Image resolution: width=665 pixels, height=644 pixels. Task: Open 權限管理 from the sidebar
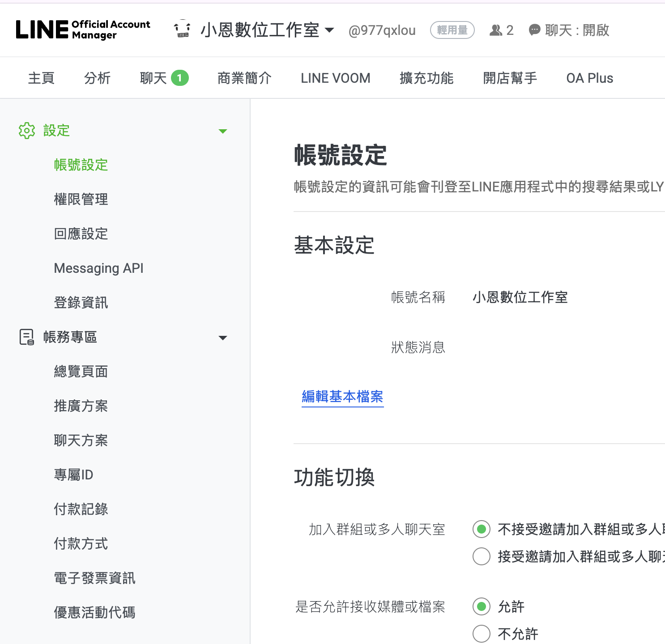(81, 199)
